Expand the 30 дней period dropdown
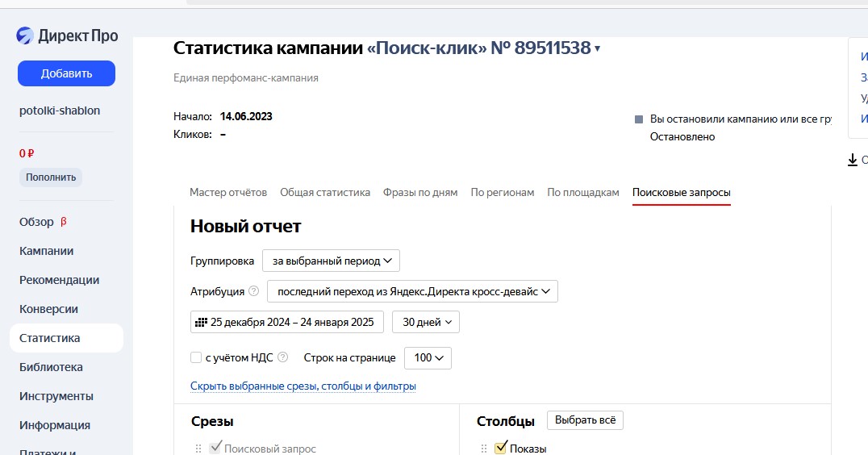 pos(425,322)
